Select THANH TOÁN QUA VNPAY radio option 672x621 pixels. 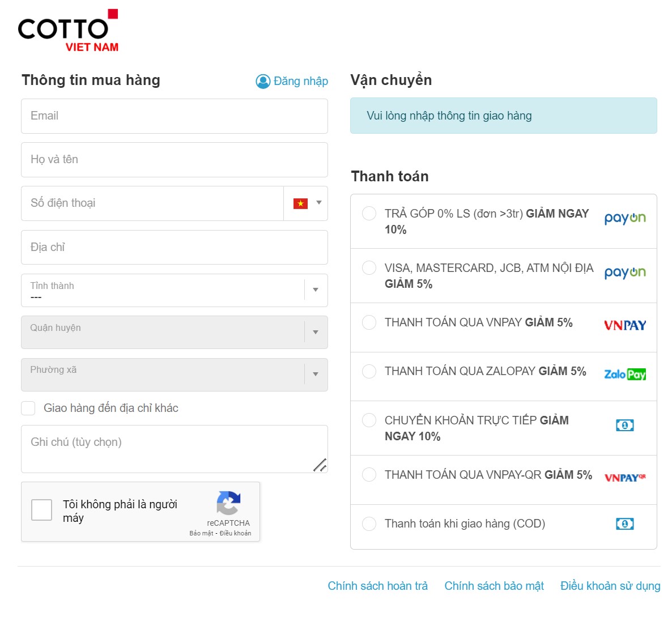click(x=369, y=322)
